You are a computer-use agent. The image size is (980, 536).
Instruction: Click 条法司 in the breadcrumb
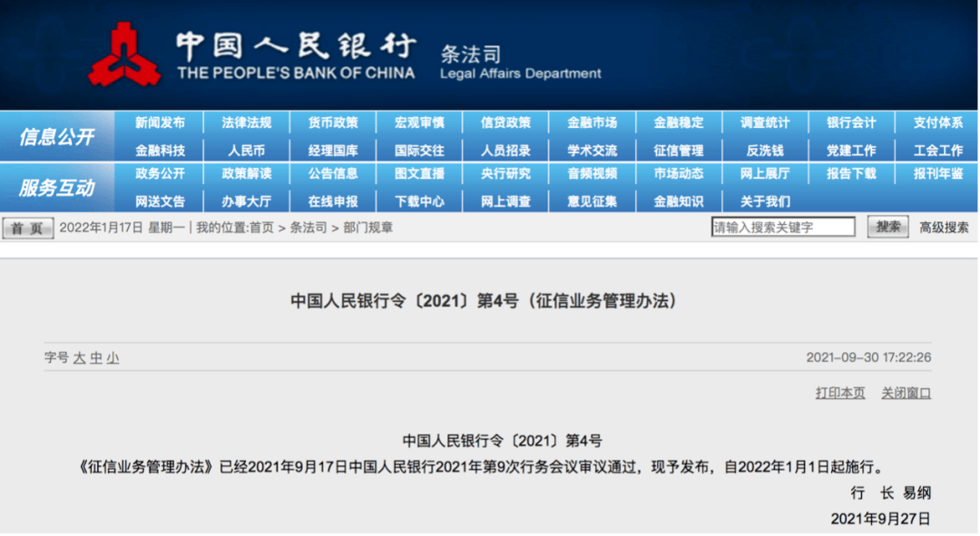[x=309, y=228]
